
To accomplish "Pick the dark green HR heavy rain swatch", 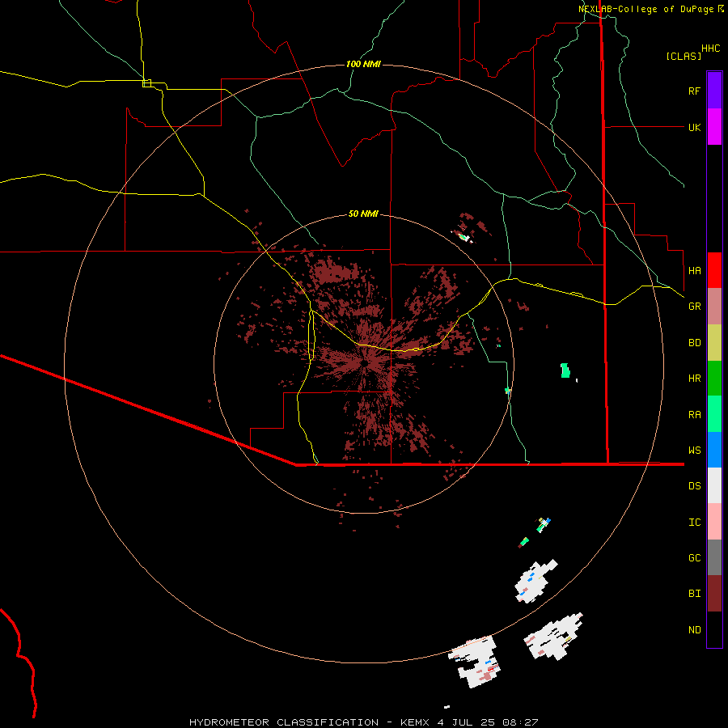I will tap(714, 379).
